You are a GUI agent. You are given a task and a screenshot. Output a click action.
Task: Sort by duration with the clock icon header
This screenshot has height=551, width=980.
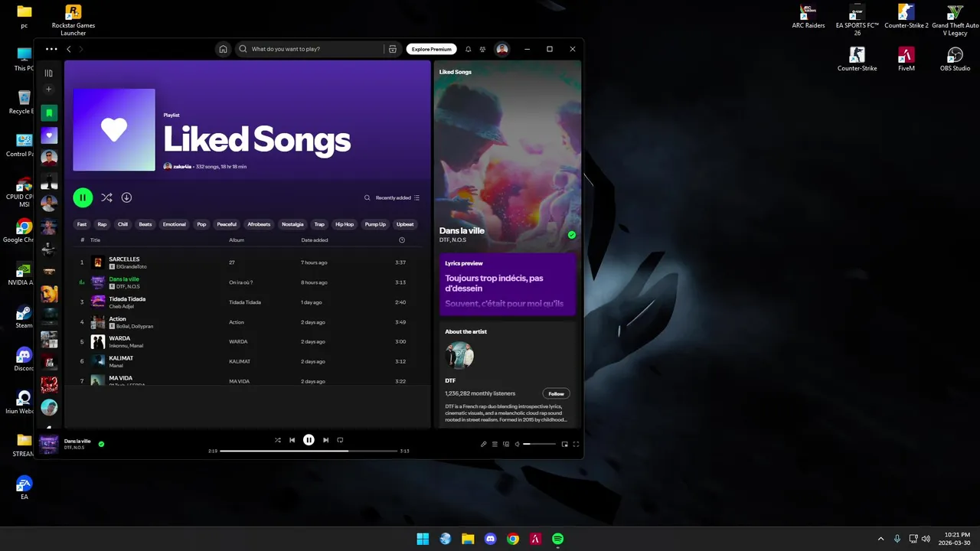click(402, 240)
